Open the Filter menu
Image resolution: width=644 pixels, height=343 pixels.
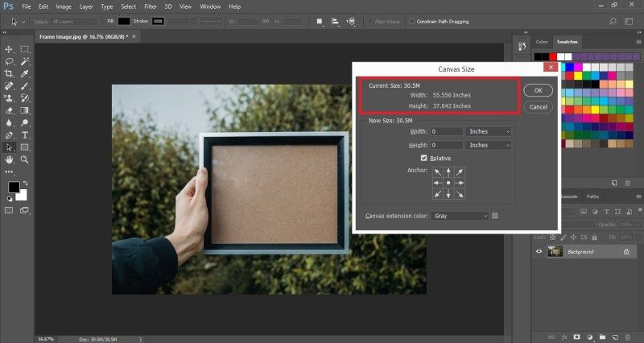150,6
